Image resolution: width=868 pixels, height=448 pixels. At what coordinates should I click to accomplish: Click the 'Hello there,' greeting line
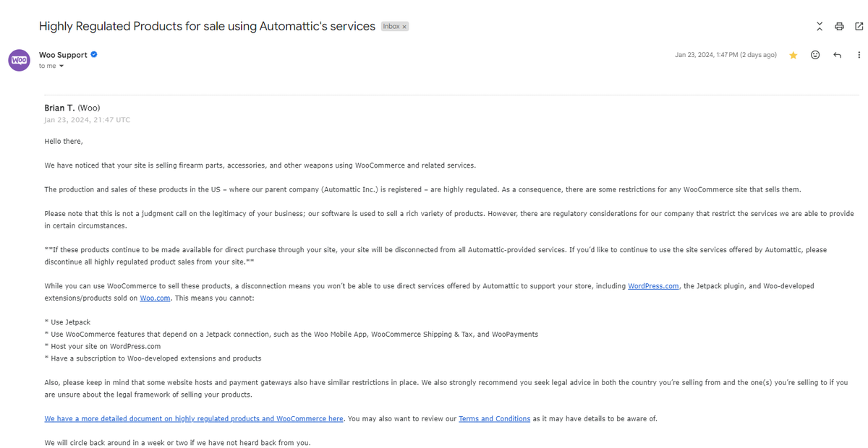64,141
